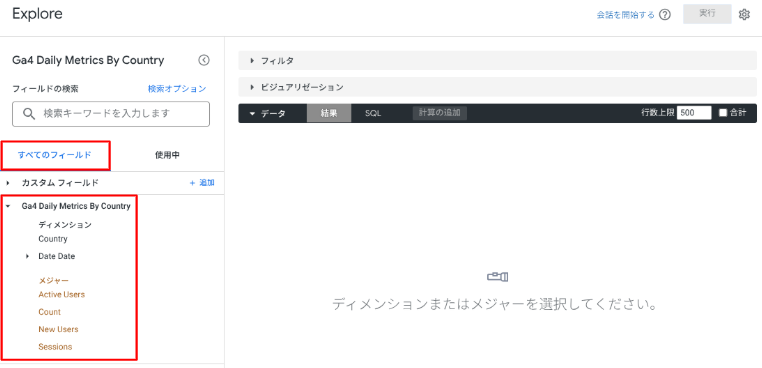Switch to the すべてのフィールド tab
This screenshot has height=368, width=762.
coord(54,155)
